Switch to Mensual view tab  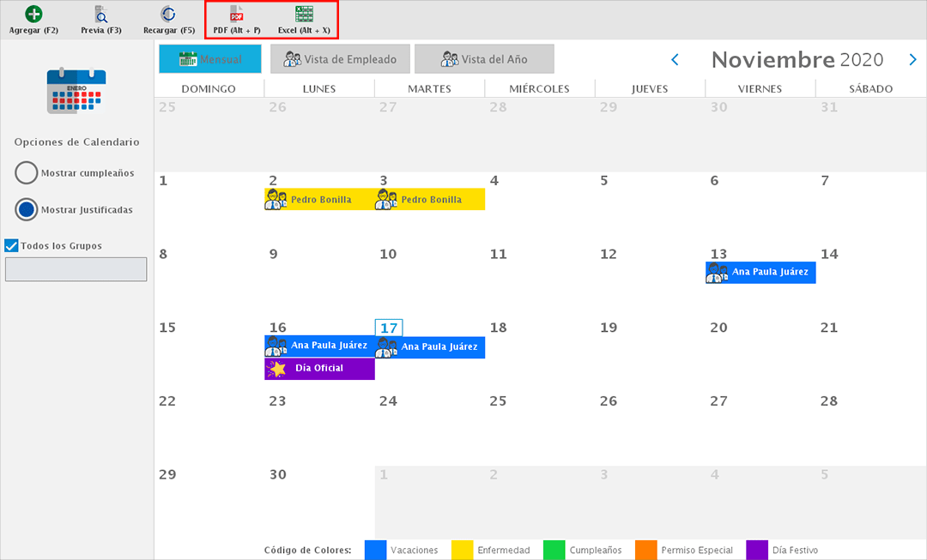[210, 59]
